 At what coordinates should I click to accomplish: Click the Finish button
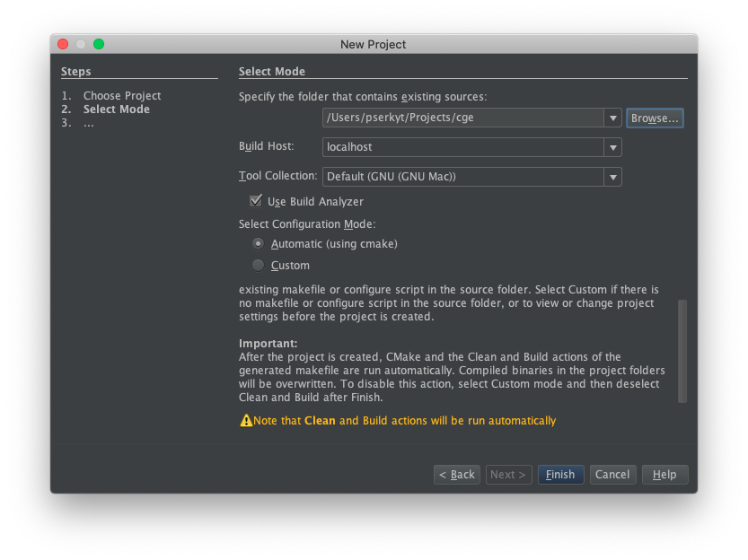[560, 475]
